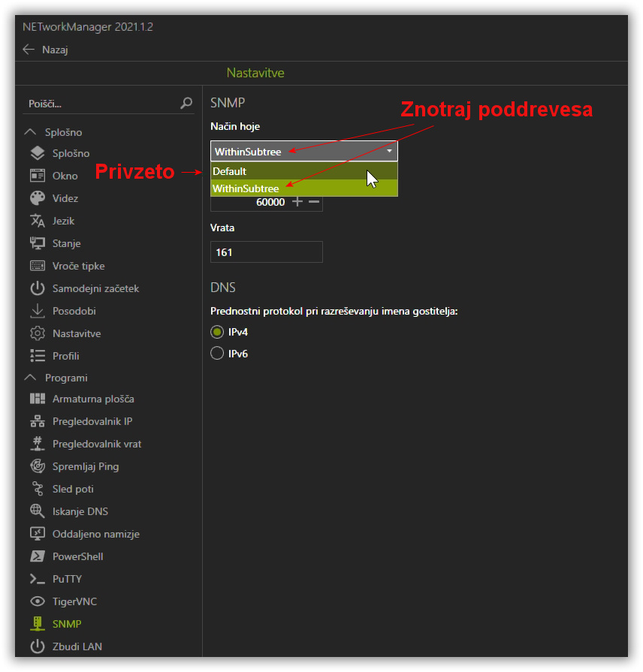Viewport: 643px width, 672px height.
Task: Click the NETworkManager 2021.1.2 title text
Action: pyautogui.click(x=88, y=26)
